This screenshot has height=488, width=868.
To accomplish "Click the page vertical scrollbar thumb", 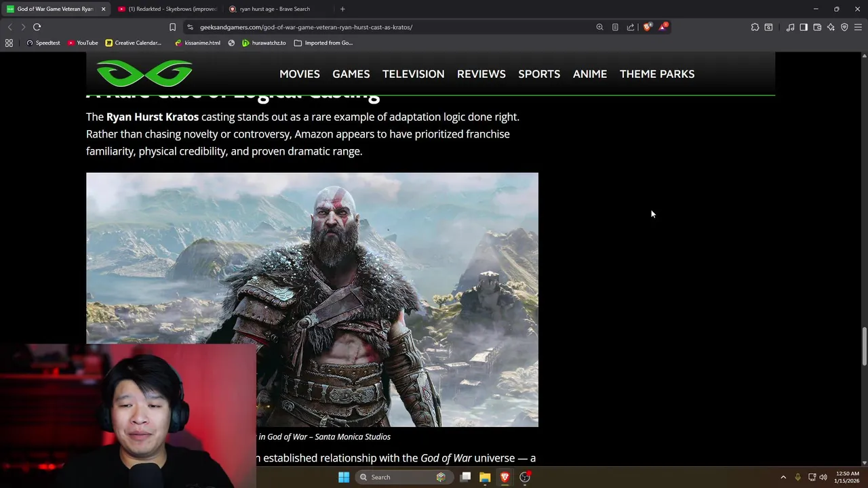I will pos(864,347).
